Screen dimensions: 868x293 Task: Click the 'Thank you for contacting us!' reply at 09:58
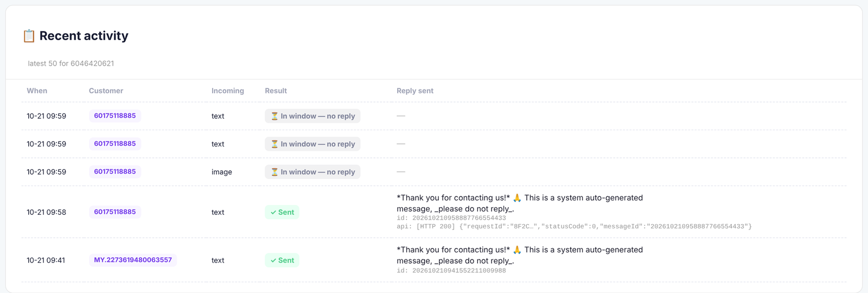click(x=520, y=203)
